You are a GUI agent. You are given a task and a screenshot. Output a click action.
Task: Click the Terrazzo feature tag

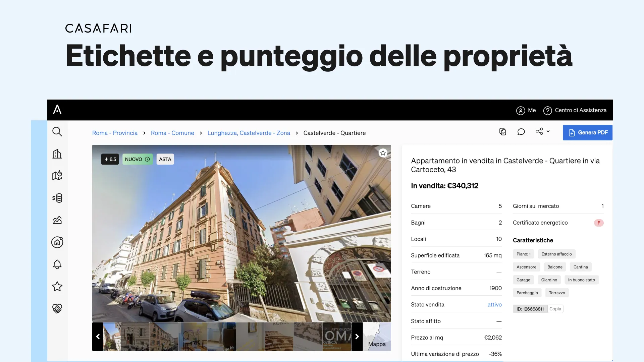coord(557,293)
